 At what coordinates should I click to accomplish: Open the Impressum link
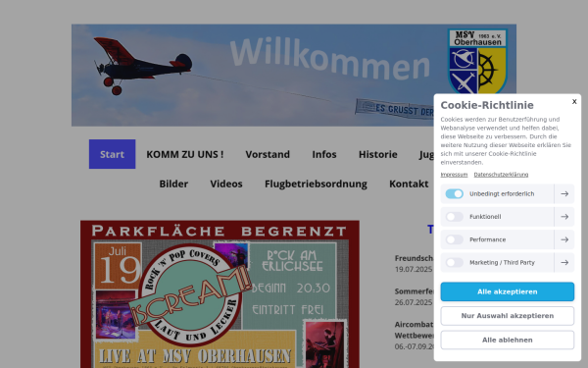pyautogui.click(x=454, y=175)
